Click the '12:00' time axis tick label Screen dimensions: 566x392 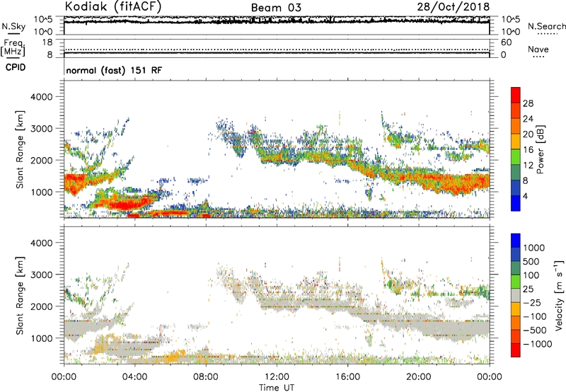pos(277,377)
